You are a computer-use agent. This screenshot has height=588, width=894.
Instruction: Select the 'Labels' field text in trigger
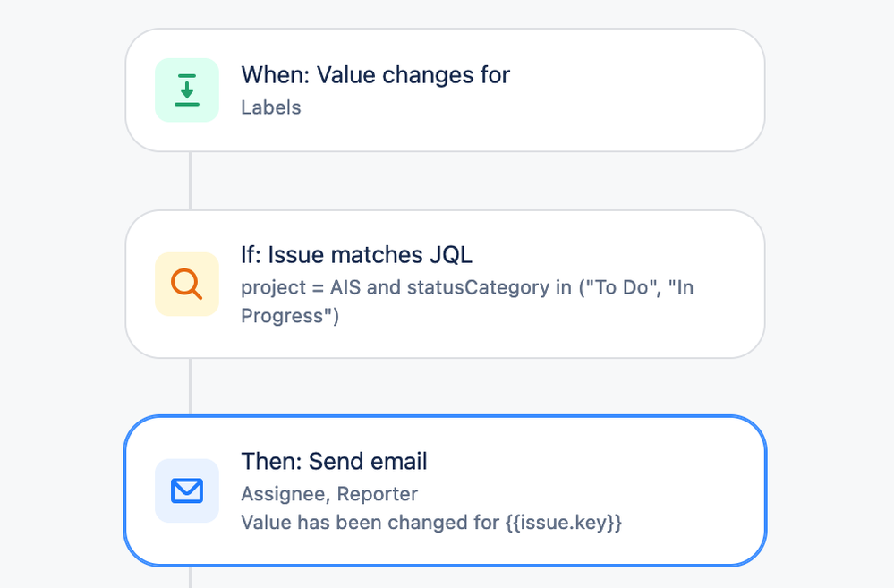270,108
